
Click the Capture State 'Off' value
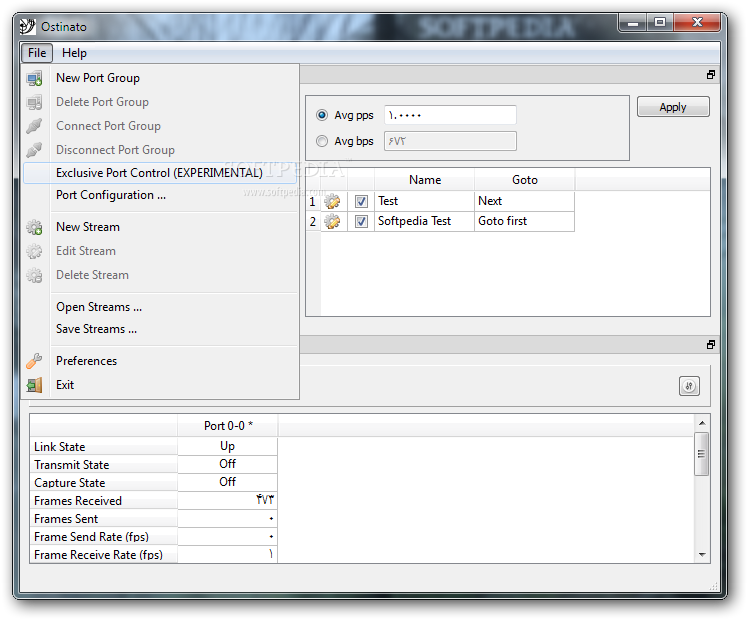click(228, 482)
